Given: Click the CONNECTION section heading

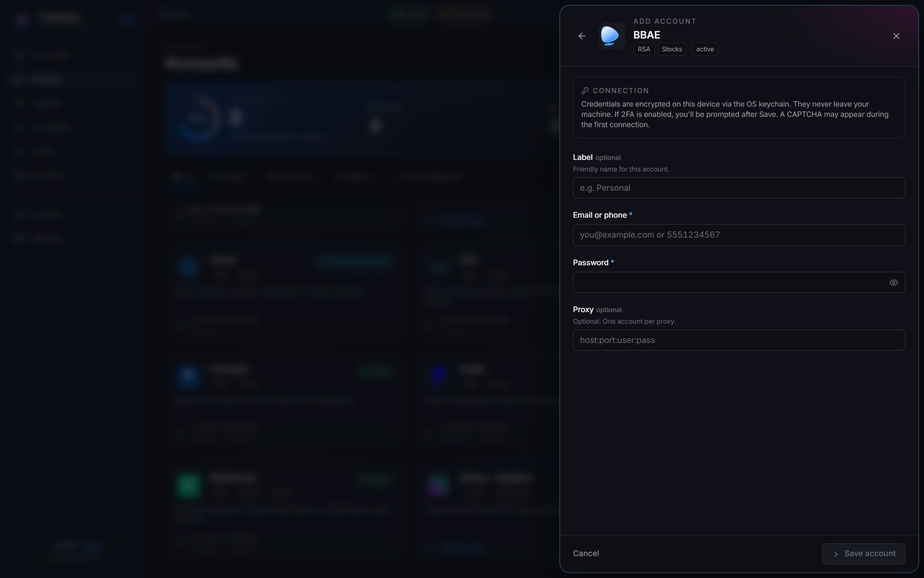Looking at the screenshot, I should click(620, 91).
